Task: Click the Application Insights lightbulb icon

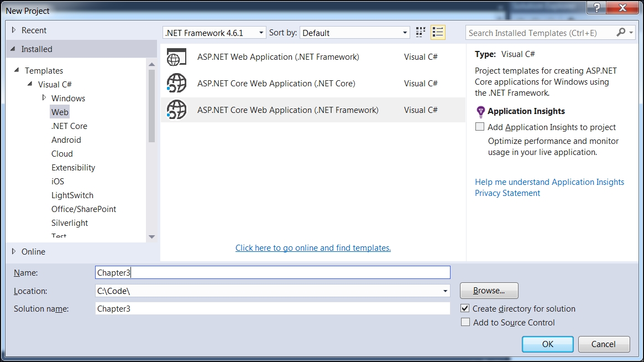Action: pyautogui.click(x=480, y=111)
